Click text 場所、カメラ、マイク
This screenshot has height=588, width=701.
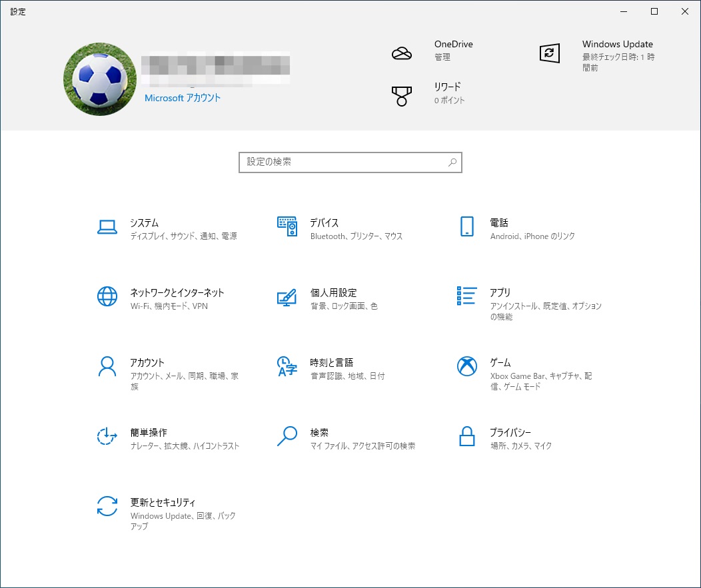click(x=521, y=446)
